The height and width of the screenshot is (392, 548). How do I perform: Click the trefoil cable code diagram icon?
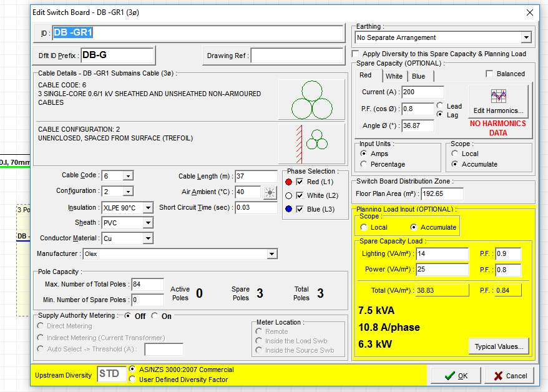(x=311, y=99)
